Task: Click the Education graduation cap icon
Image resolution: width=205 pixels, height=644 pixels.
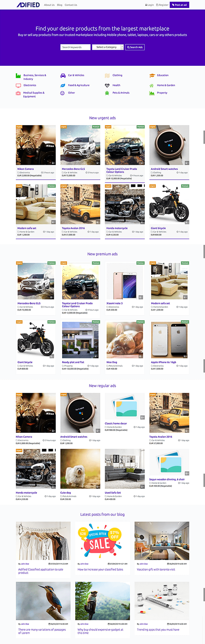Action: tap(152, 76)
